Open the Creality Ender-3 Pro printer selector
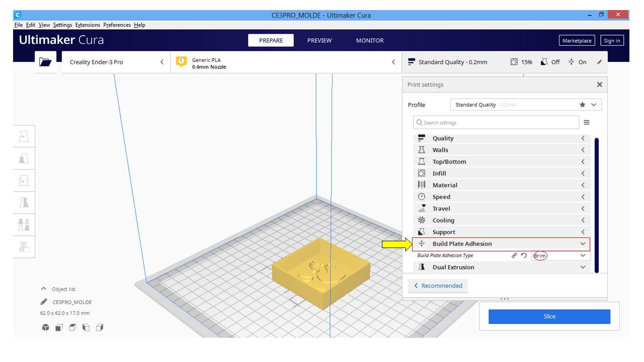 pyautogui.click(x=116, y=62)
